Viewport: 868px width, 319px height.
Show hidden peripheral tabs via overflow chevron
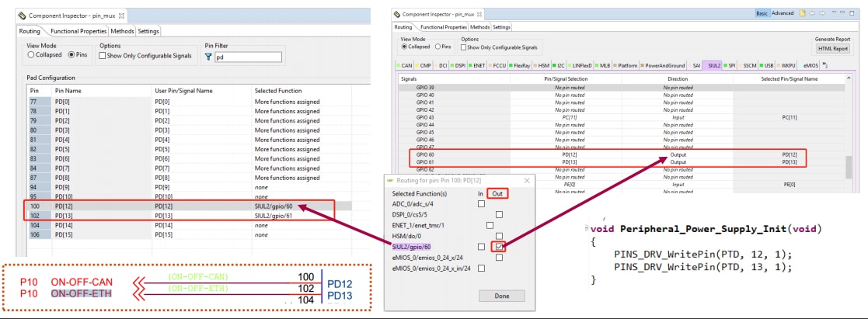pos(824,65)
